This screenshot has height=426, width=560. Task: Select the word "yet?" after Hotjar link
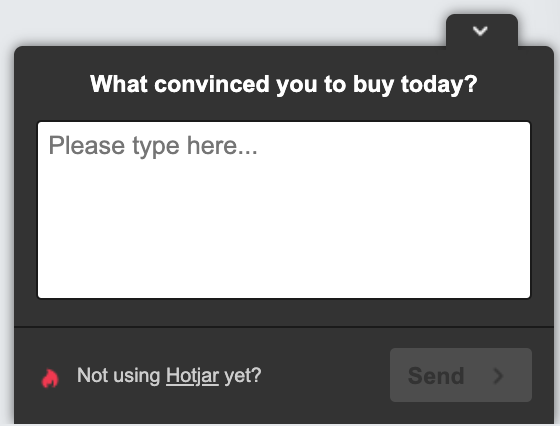pos(242,376)
